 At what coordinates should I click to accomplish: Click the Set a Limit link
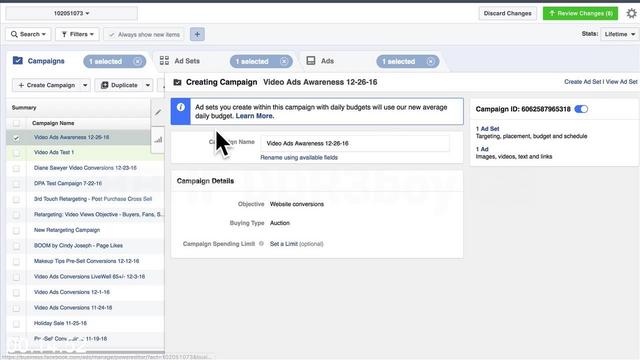point(284,244)
